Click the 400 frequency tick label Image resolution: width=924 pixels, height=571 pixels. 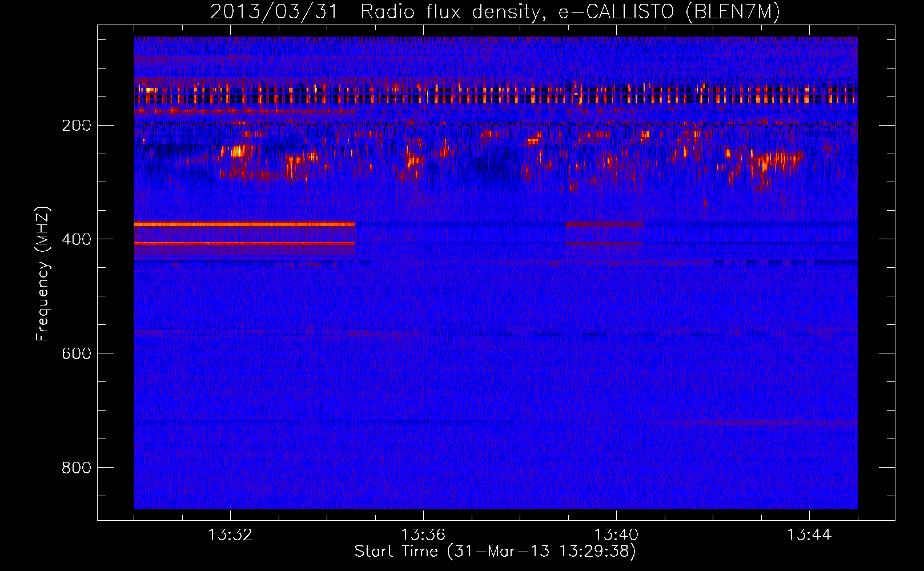pos(76,240)
